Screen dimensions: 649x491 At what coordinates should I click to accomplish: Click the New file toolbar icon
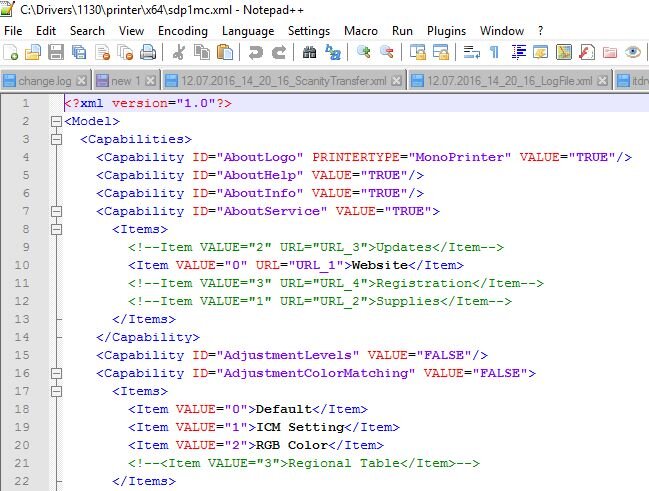click(10, 52)
